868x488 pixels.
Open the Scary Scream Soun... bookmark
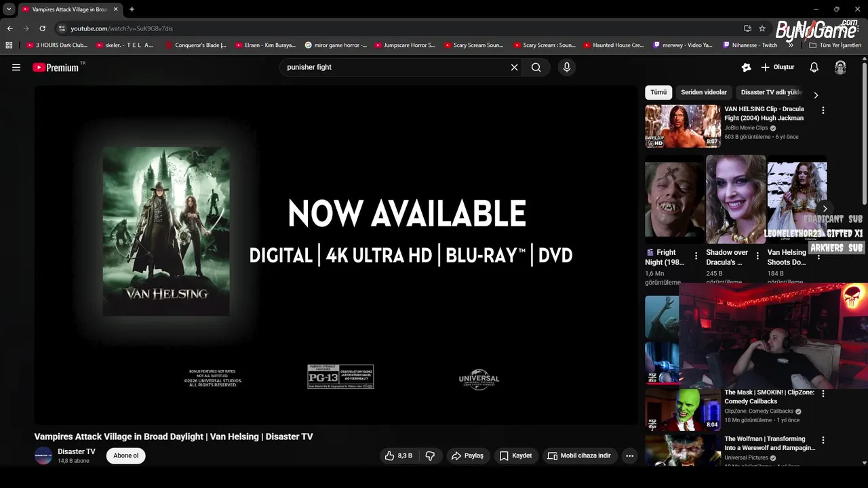(x=473, y=45)
